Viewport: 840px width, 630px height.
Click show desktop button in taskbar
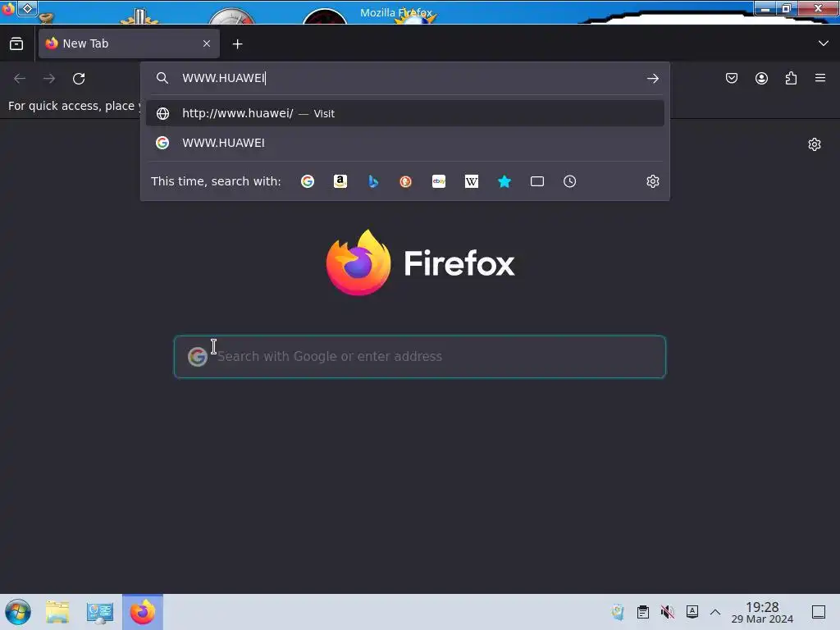tap(819, 612)
